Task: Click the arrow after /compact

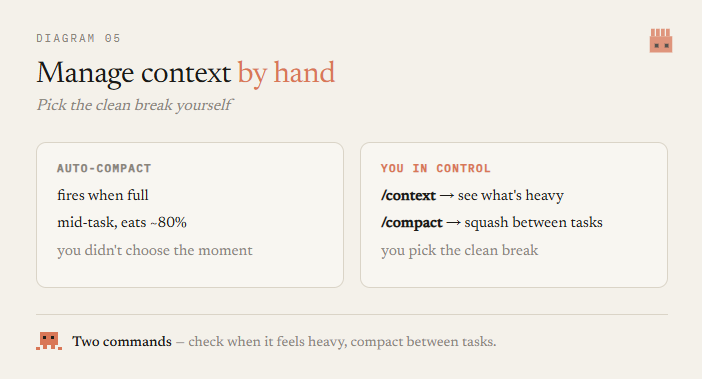Action: pos(454,223)
